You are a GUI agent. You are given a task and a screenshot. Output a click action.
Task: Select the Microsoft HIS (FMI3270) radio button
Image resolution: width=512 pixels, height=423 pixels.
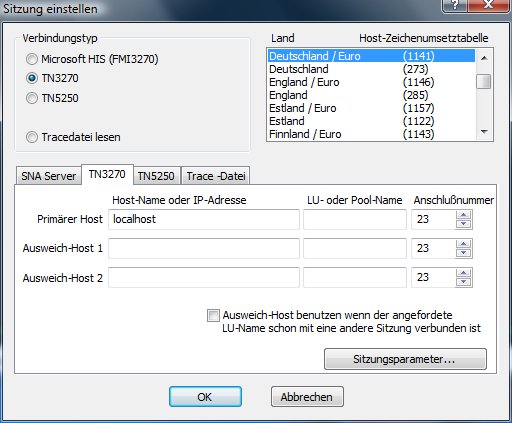coord(32,59)
